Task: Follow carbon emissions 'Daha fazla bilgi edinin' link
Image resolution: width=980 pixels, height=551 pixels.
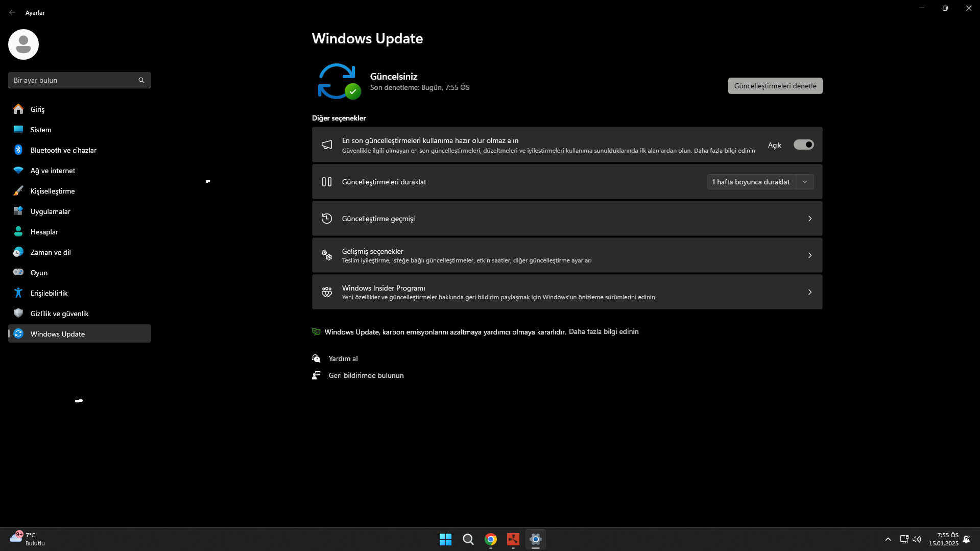Action: point(604,332)
